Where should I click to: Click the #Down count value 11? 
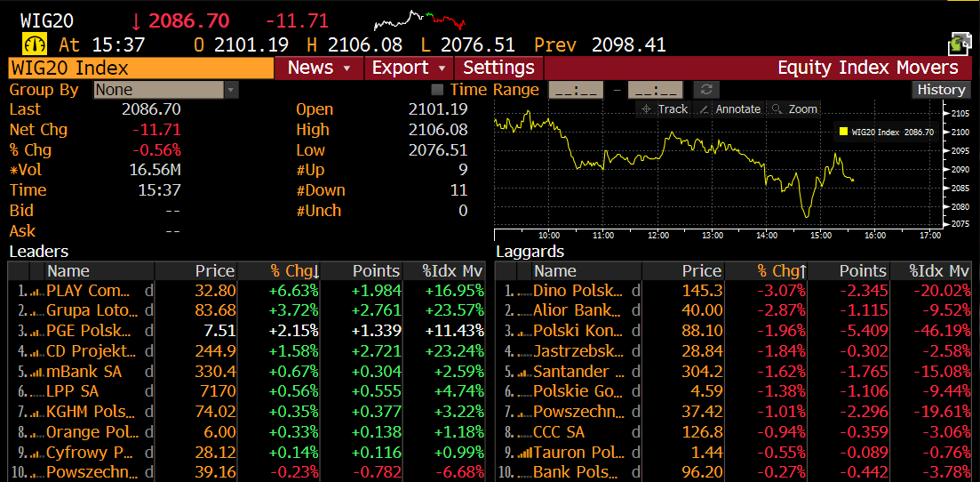pos(458,189)
